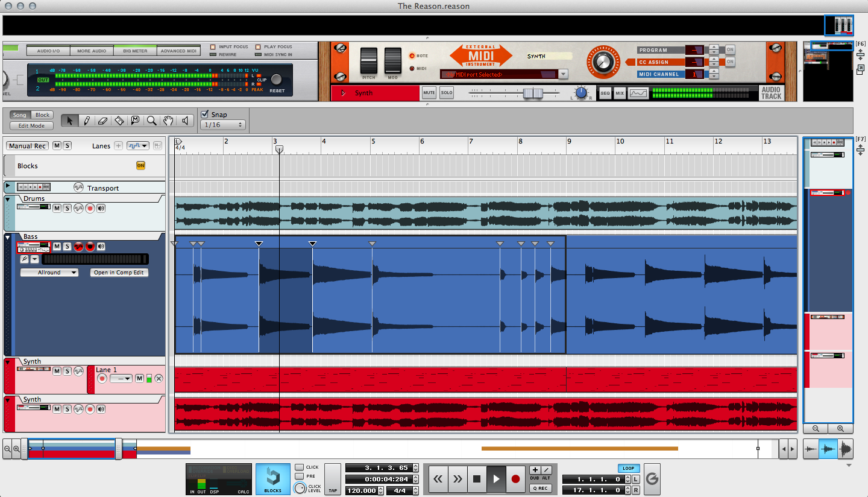
Task: Open the Snap value 1/16 dropdown
Action: click(222, 125)
